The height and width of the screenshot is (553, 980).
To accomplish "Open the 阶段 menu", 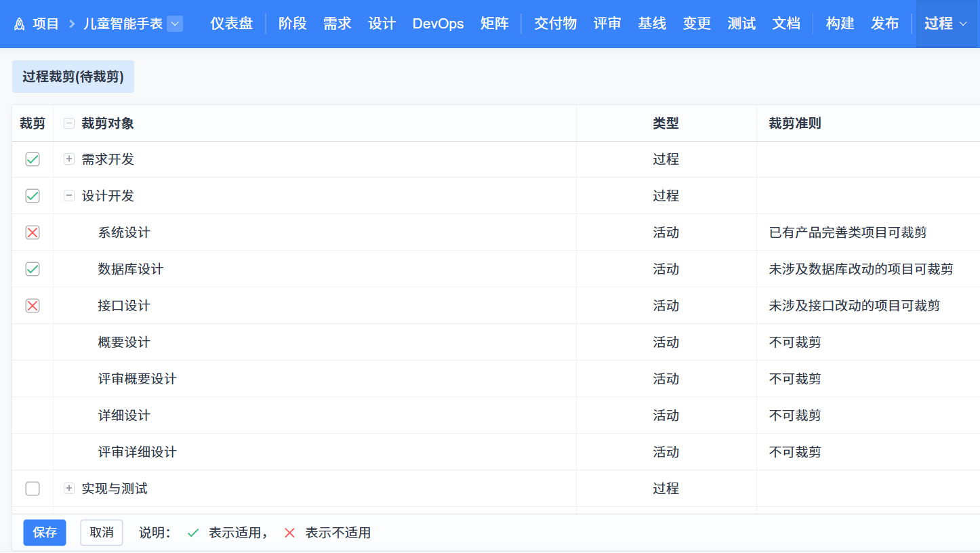I will tap(293, 24).
